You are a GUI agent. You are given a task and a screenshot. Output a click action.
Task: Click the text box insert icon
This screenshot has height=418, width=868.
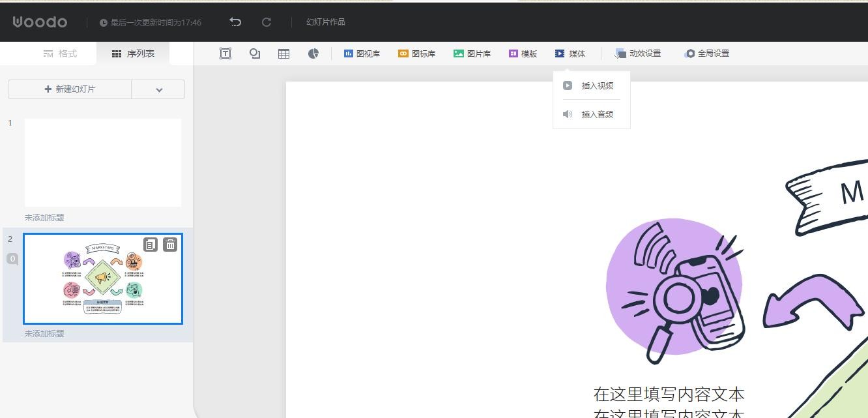tap(225, 53)
